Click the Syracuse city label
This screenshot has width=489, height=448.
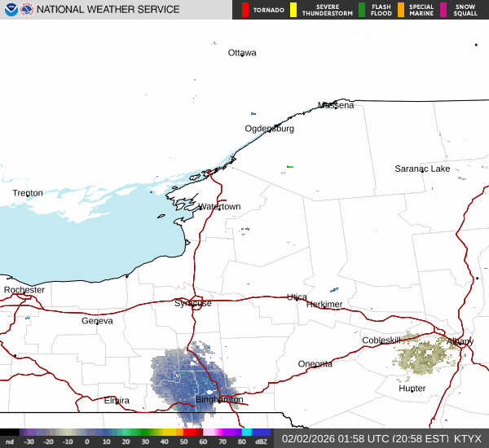(x=193, y=303)
